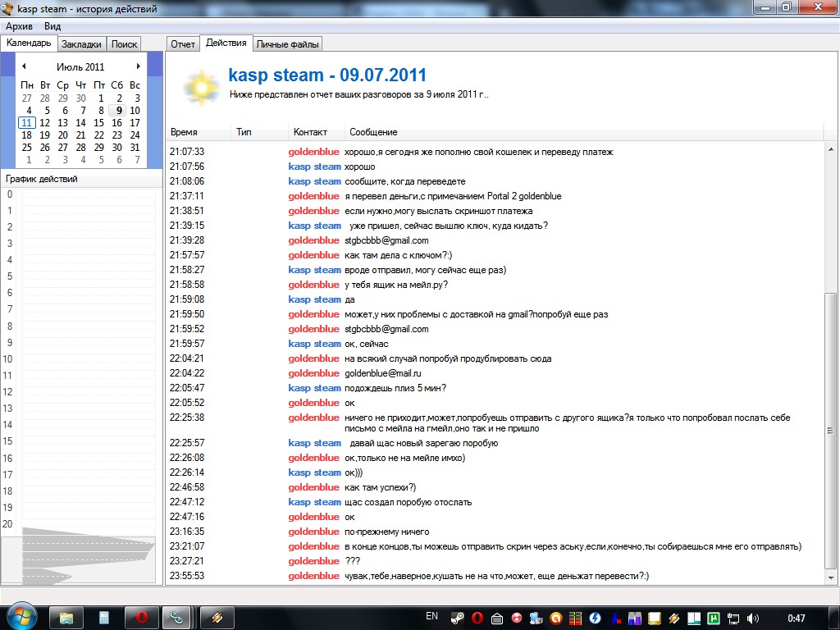Select message 'по-прежнему ничего'
Image resolution: width=840 pixels, height=630 pixels.
[387, 532]
